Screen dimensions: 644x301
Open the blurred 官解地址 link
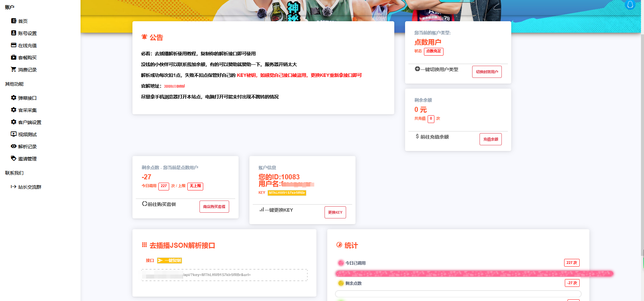174,86
